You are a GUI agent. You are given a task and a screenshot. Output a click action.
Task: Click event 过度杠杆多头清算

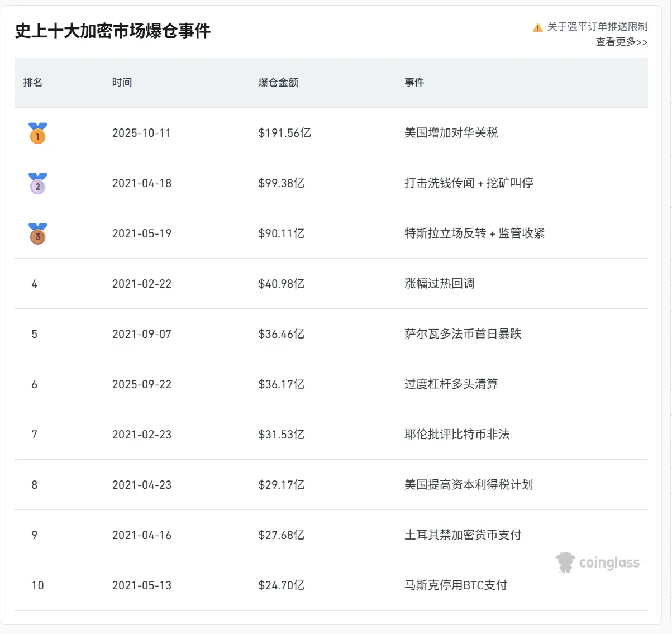[x=451, y=384]
